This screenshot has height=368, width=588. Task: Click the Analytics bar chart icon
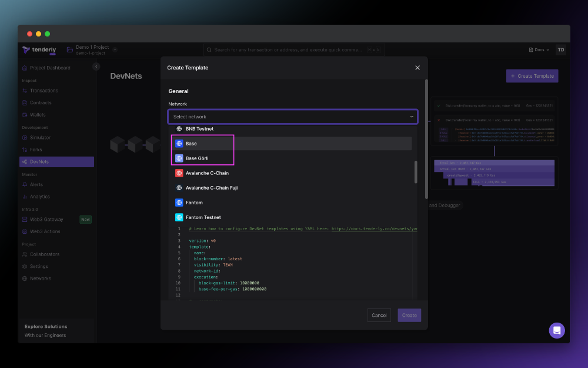click(x=25, y=197)
